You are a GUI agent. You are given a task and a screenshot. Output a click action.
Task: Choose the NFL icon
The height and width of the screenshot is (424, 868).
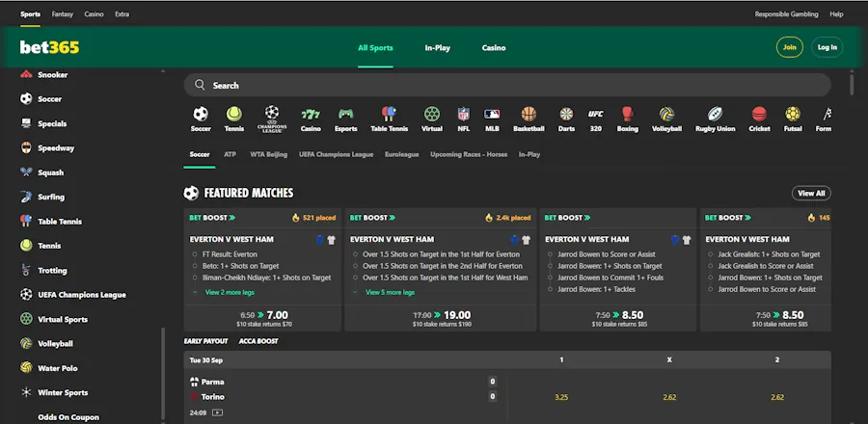463,115
